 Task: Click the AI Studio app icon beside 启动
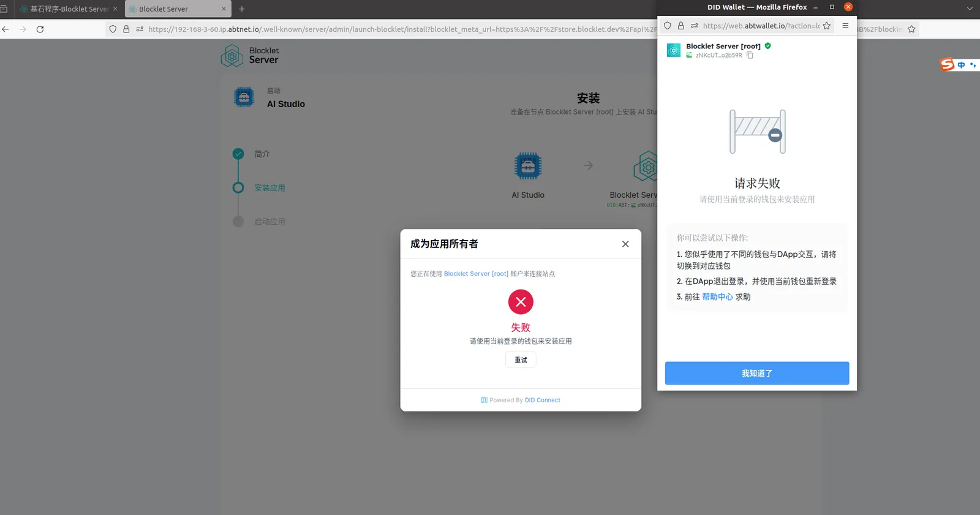(244, 97)
